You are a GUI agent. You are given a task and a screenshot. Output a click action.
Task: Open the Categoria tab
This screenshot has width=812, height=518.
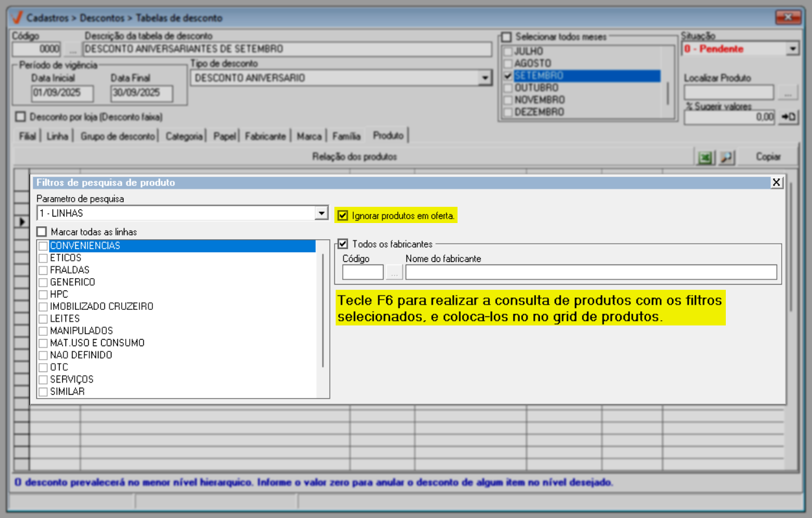coord(184,136)
